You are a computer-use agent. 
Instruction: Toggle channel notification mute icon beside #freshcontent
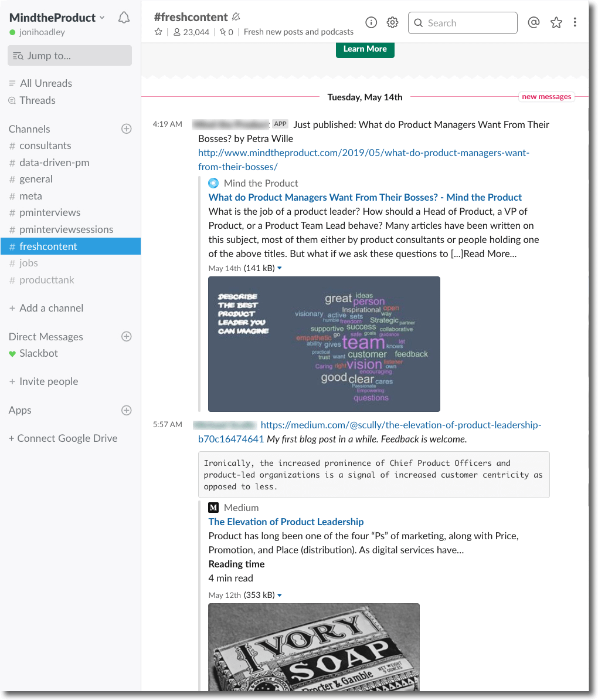click(x=236, y=17)
